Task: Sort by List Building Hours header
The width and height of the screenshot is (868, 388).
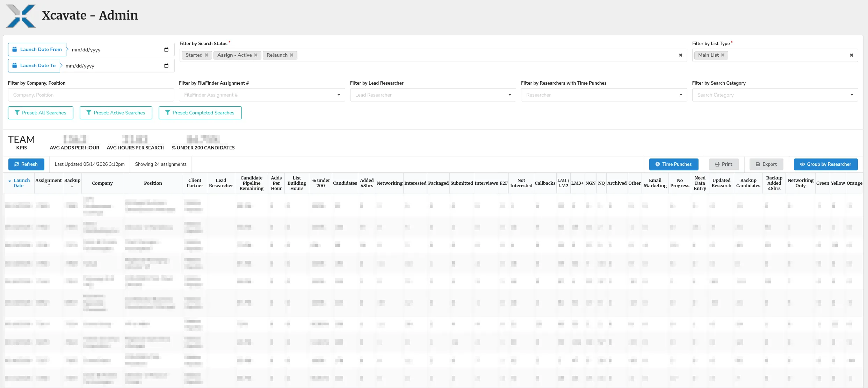Action: click(297, 183)
